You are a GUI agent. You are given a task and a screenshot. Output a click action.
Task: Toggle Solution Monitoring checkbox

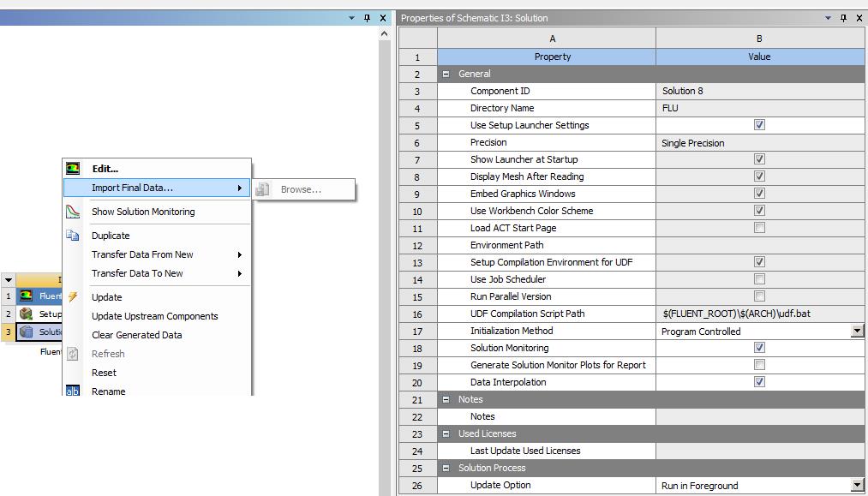[x=759, y=348]
